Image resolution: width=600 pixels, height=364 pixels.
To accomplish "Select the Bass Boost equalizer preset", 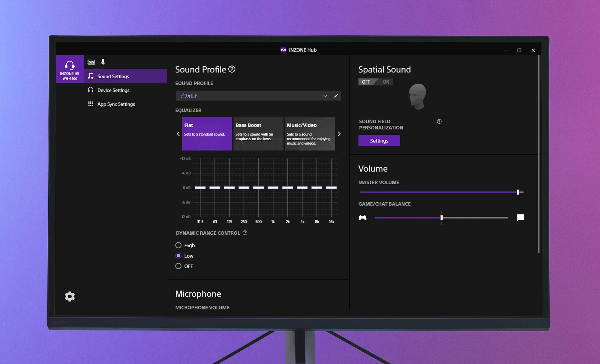I will coord(258,134).
